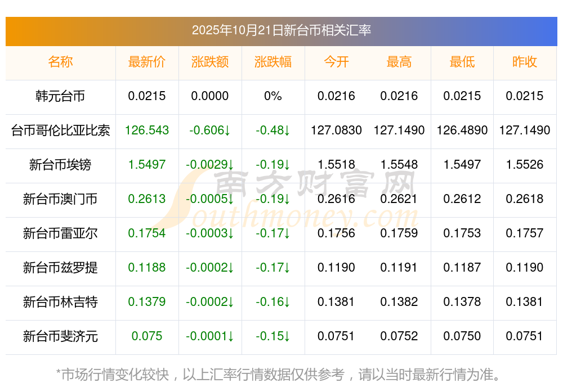Click the 新台币澳门币 currency pair
563x392 pixels.
point(60,199)
